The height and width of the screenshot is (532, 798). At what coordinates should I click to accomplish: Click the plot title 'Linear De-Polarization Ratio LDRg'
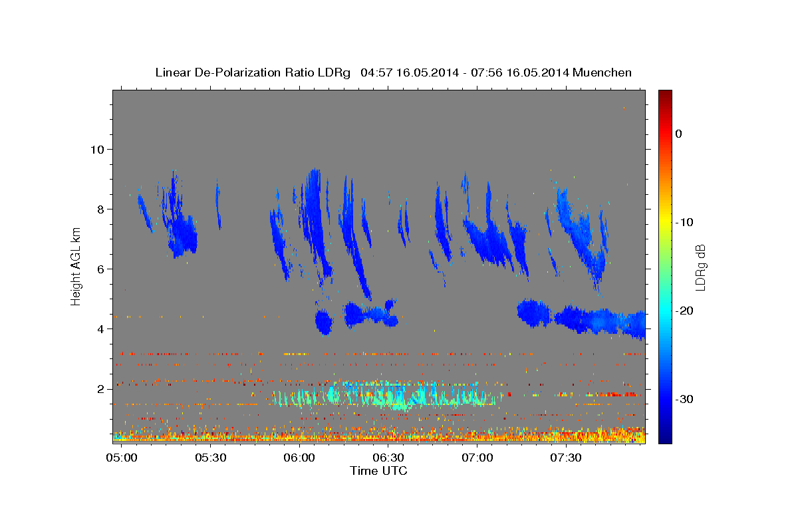(x=252, y=72)
